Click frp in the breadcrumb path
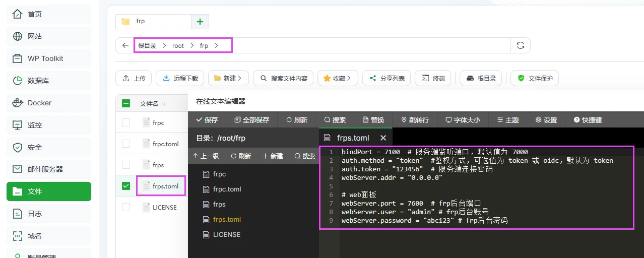Screen dimensions: 644x258 click(x=204, y=45)
